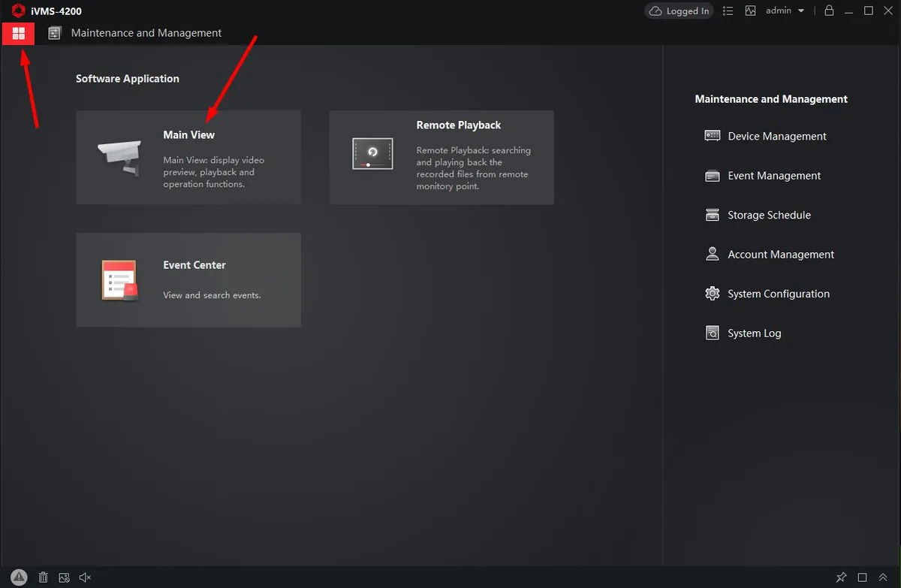Screen dimensions: 901x588
Task: Click the 'View and search events.' text
Action: click(x=212, y=295)
